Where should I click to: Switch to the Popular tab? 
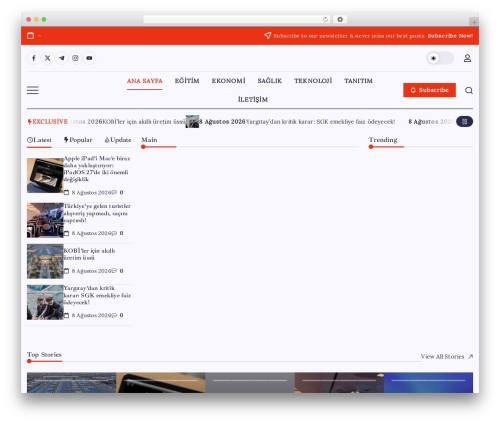tap(78, 140)
